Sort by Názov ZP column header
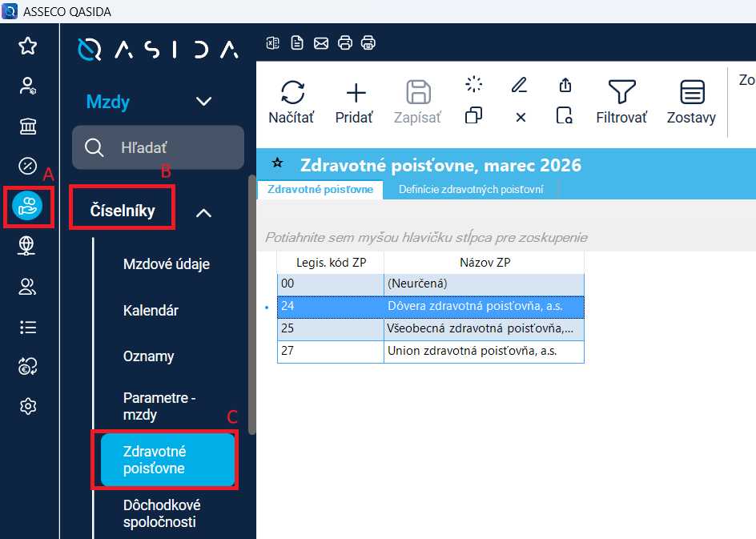The width and height of the screenshot is (756, 539). (485, 262)
